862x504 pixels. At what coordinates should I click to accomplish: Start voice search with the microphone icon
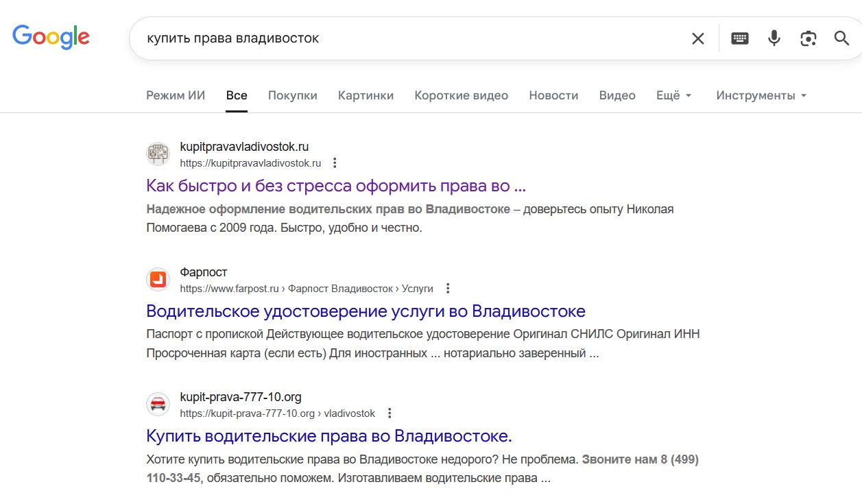click(774, 38)
